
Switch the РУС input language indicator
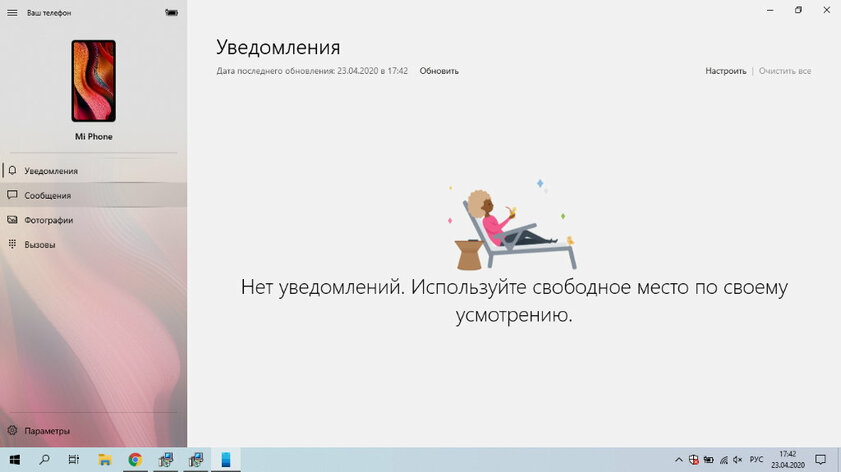[x=756, y=460]
